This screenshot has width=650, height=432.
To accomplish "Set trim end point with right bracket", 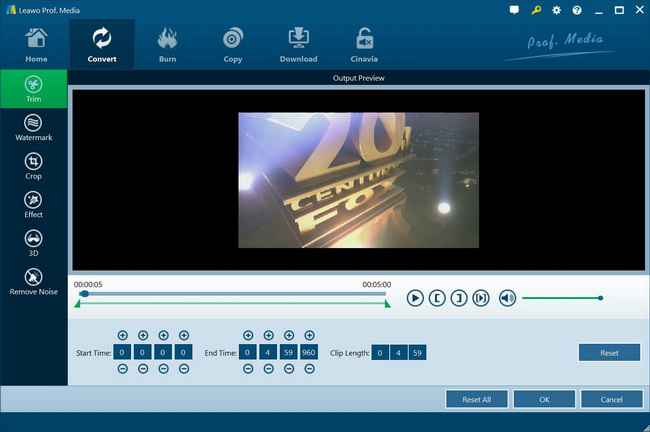I will tap(459, 298).
